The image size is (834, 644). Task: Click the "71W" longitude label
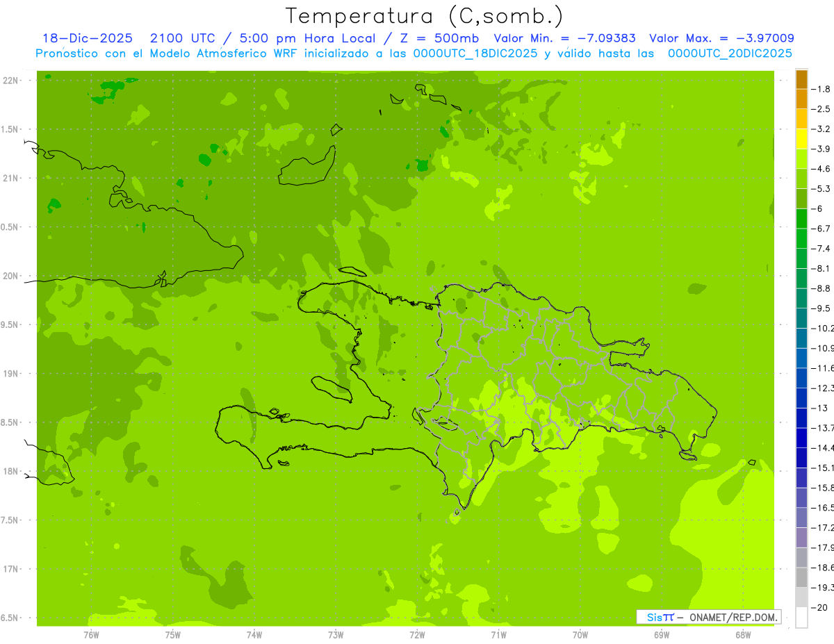pyautogui.click(x=498, y=634)
